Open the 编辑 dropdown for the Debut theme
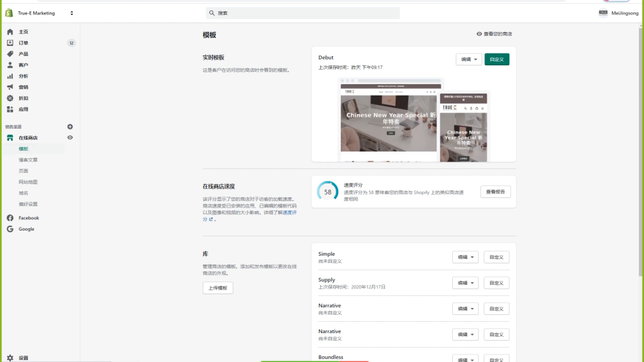The height and width of the screenshot is (362, 644). point(469,59)
